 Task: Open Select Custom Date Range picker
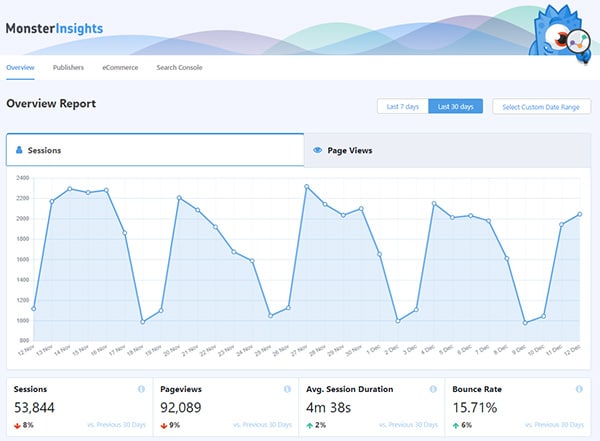541,107
